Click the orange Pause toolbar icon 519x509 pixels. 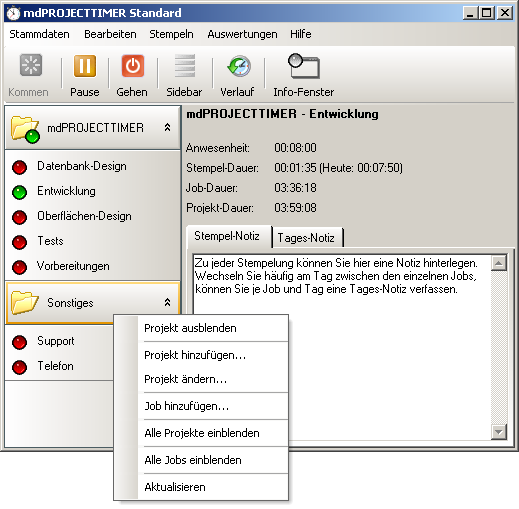pyautogui.click(x=85, y=66)
